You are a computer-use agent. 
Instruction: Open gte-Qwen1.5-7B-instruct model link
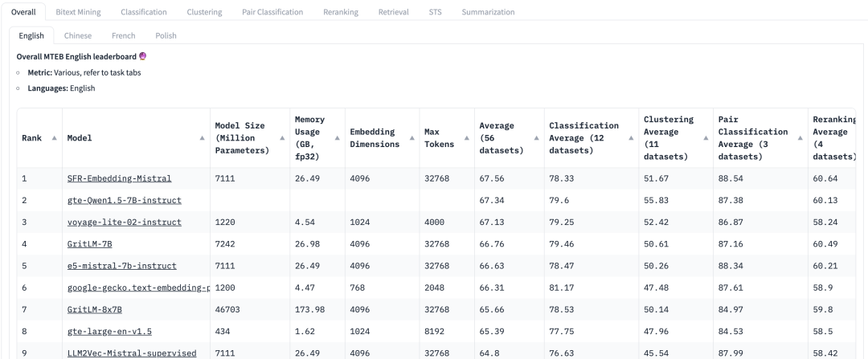(124, 200)
